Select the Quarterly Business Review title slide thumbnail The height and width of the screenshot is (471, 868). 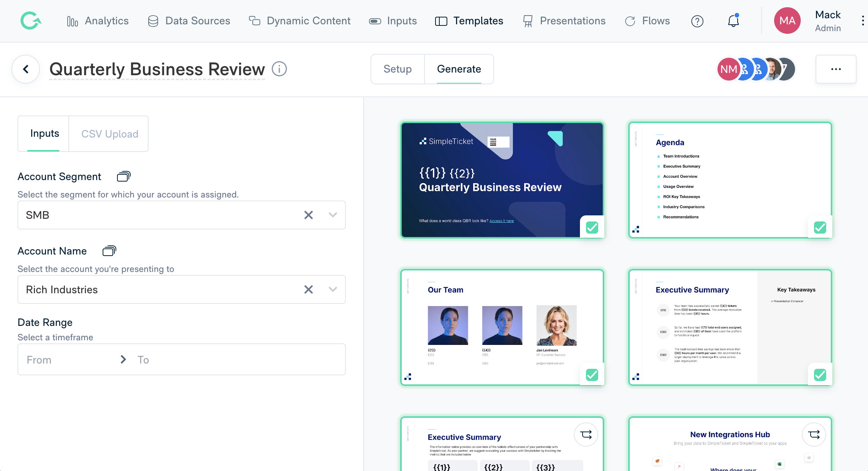(502, 180)
